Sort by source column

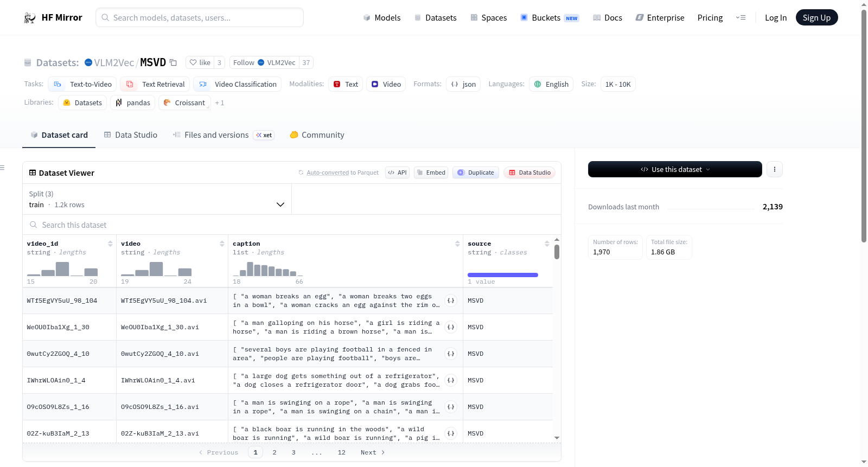click(547, 244)
